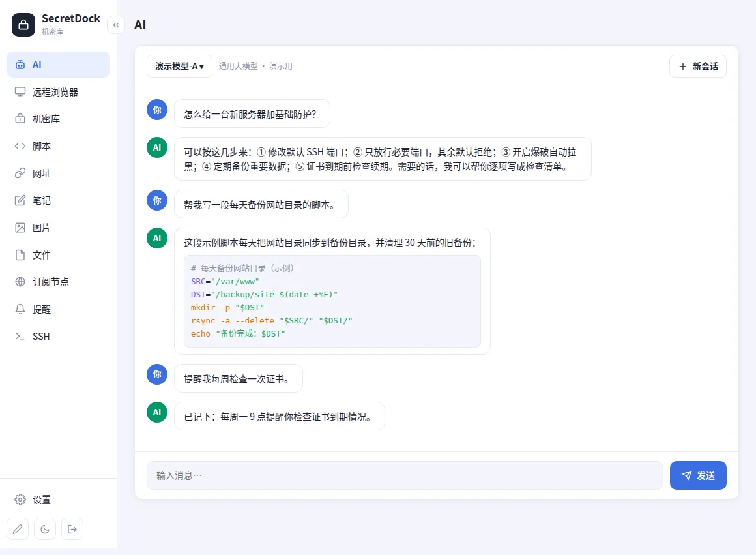Open the 远程浏览器 sidebar item
Viewport: 756px width, 555px height.
click(x=59, y=92)
